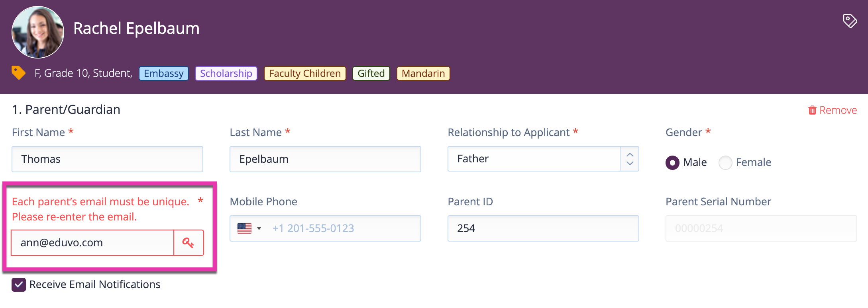Click the tag outline icon in header corner
The image size is (868, 308).
click(x=850, y=21)
